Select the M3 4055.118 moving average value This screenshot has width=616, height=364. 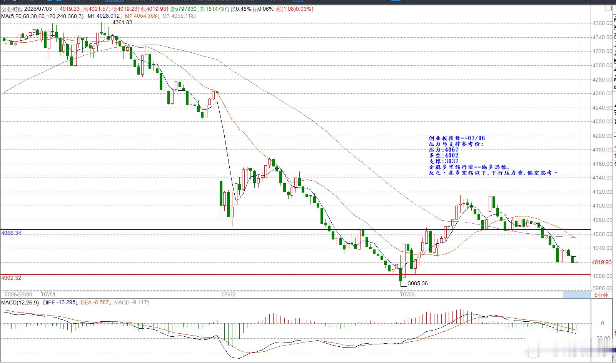[x=179, y=16]
